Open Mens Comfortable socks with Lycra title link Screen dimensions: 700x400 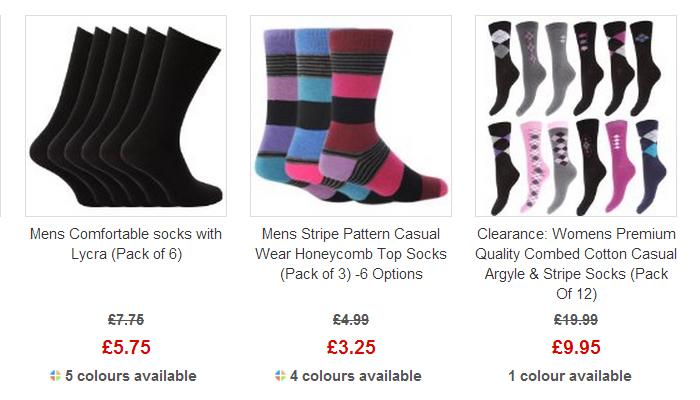tap(126, 244)
